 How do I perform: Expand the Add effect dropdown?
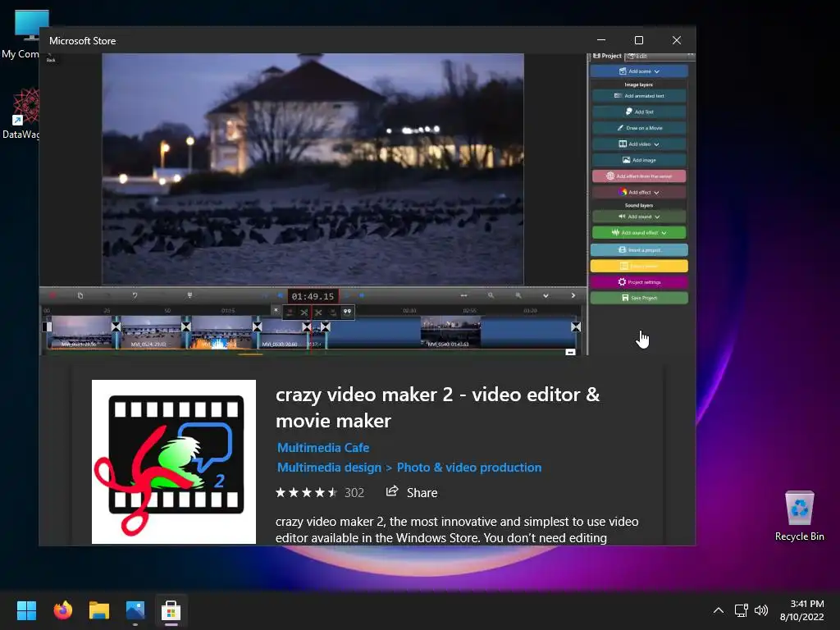pyautogui.click(x=639, y=192)
